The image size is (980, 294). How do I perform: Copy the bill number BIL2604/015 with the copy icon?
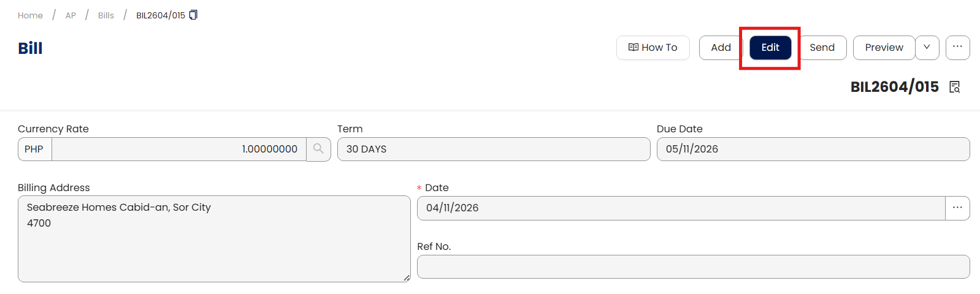pos(193,15)
